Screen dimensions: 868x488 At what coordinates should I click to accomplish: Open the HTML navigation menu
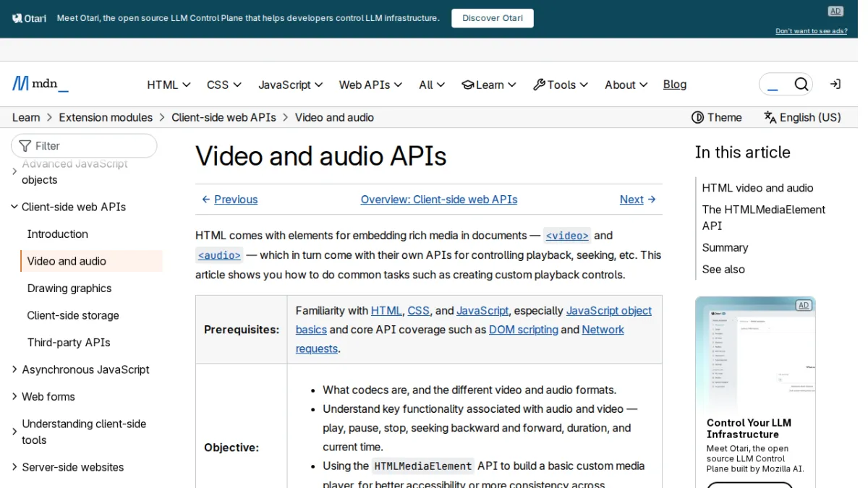(x=169, y=85)
